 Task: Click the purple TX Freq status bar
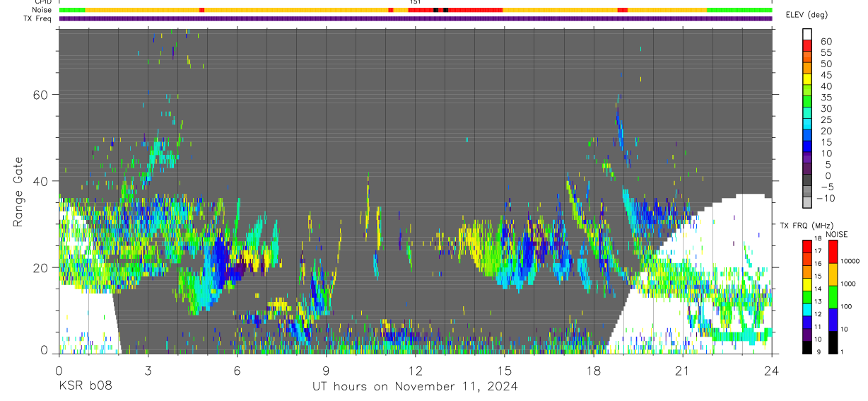(416, 18)
